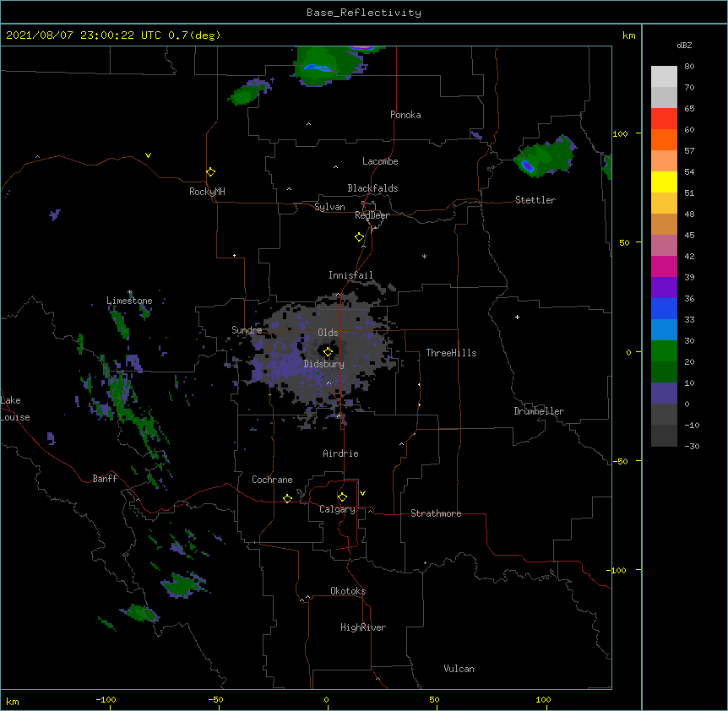
Task: Click the Innisfail city label
Action: pos(350,275)
